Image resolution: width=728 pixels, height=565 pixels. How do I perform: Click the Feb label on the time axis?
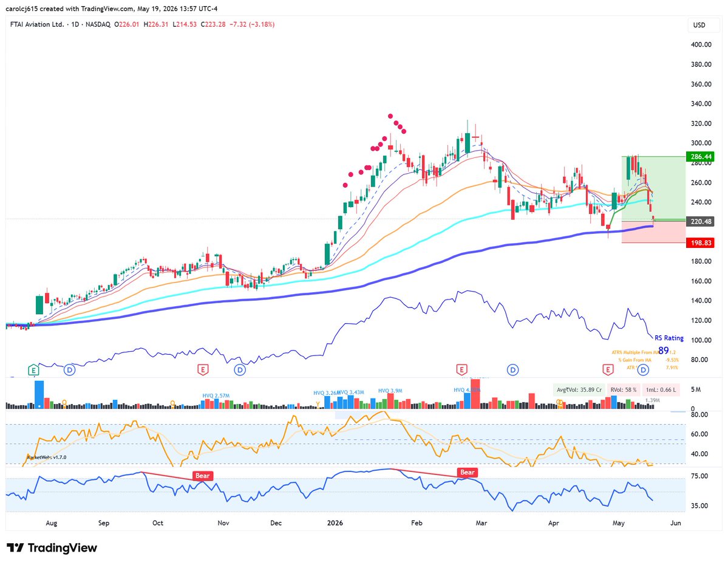click(417, 523)
